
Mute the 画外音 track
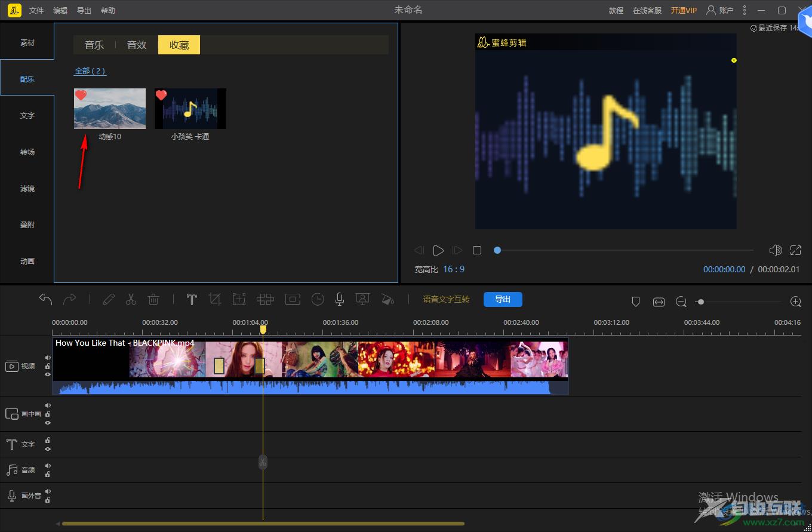tap(48, 491)
